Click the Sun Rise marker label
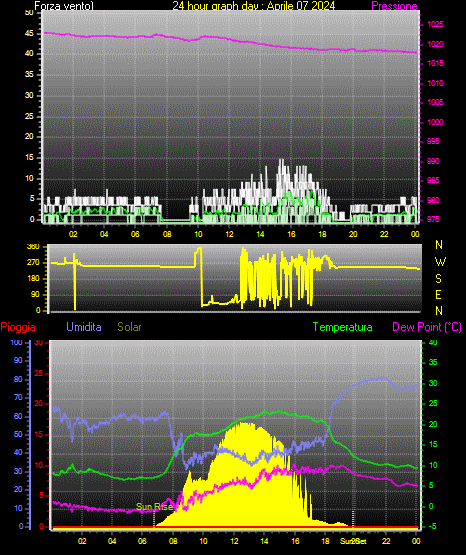466x555 pixels. pyautogui.click(x=154, y=507)
